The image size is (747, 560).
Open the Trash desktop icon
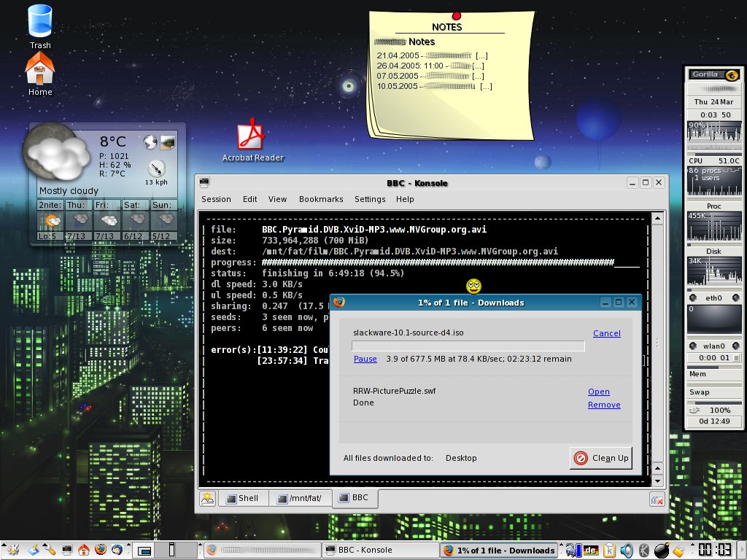point(39,21)
